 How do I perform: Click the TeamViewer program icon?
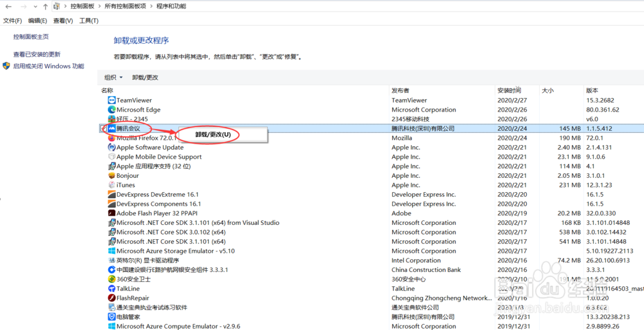111,101
